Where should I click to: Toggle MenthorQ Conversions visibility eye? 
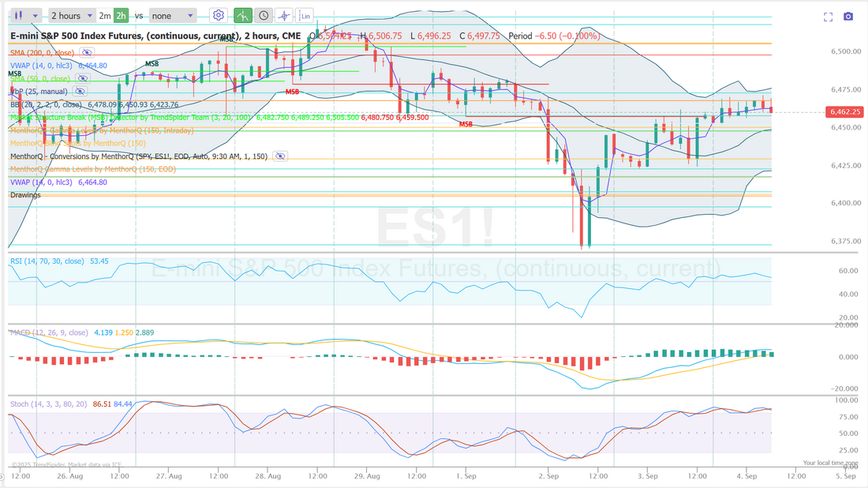pyautogui.click(x=279, y=156)
